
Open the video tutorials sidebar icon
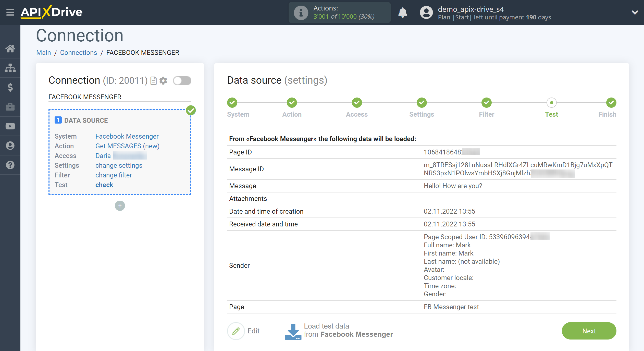[x=10, y=126]
